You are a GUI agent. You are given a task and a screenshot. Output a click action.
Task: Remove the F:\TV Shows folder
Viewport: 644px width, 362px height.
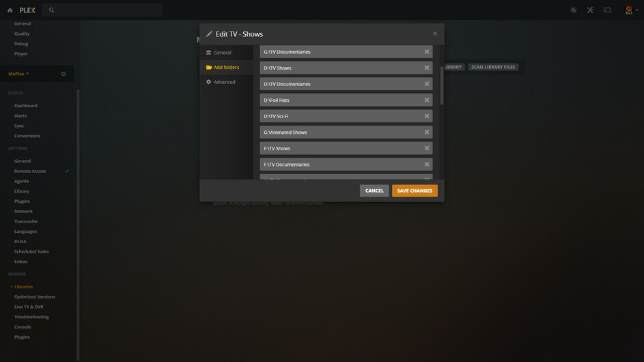click(x=427, y=148)
